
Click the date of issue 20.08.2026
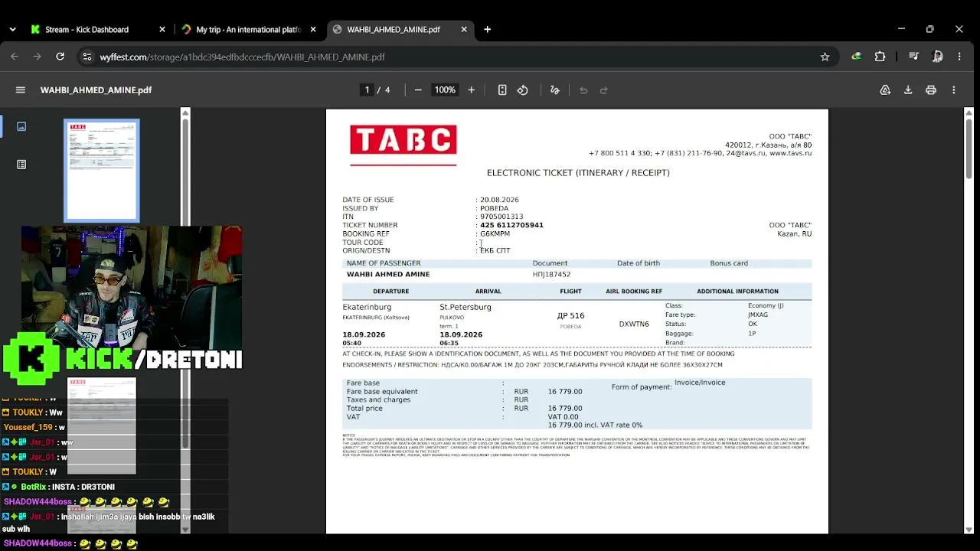pyautogui.click(x=499, y=200)
